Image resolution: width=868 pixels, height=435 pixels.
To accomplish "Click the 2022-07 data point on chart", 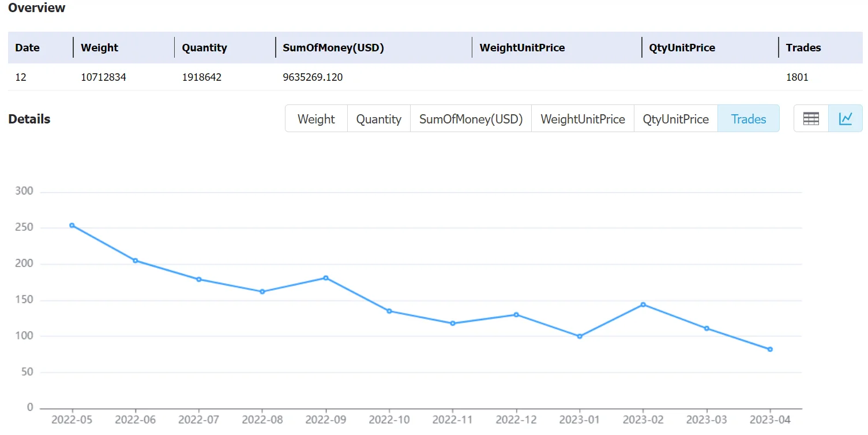I will pos(199,279).
